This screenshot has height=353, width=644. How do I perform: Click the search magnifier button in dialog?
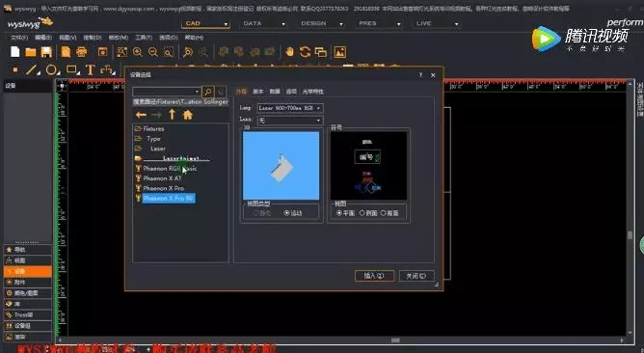click(208, 92)
